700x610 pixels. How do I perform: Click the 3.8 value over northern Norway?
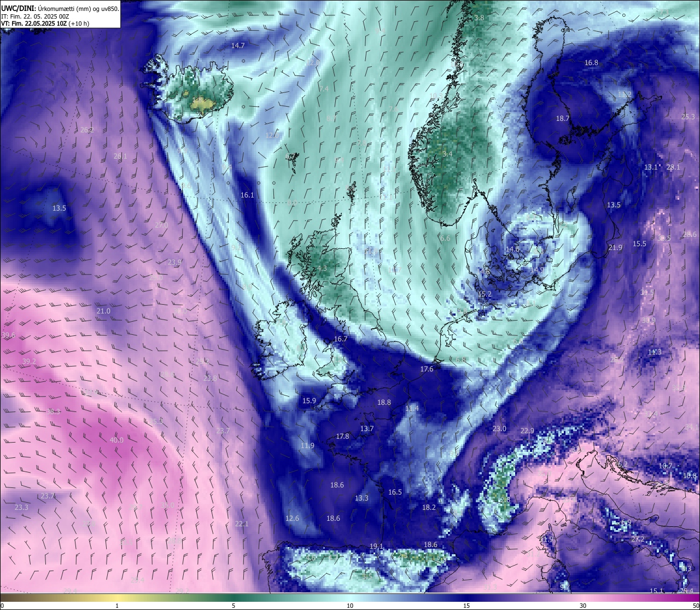click(x=479, y=18)
